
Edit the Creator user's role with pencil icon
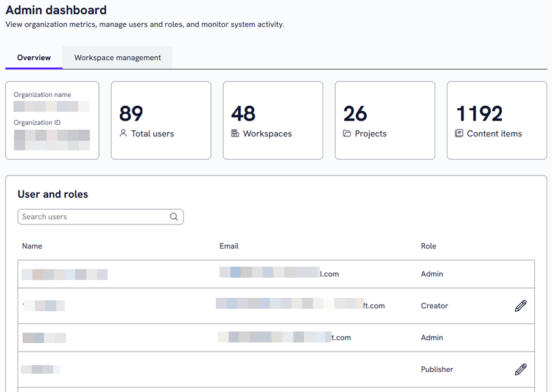(x=520, y=306)
